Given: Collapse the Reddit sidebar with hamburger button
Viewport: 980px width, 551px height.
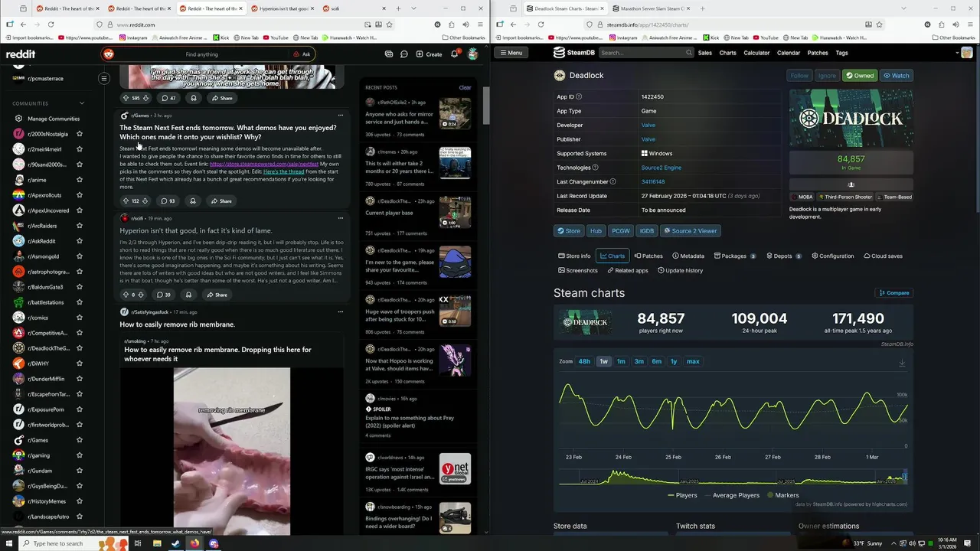Looking at the screenshot, I should click(104, 78).
